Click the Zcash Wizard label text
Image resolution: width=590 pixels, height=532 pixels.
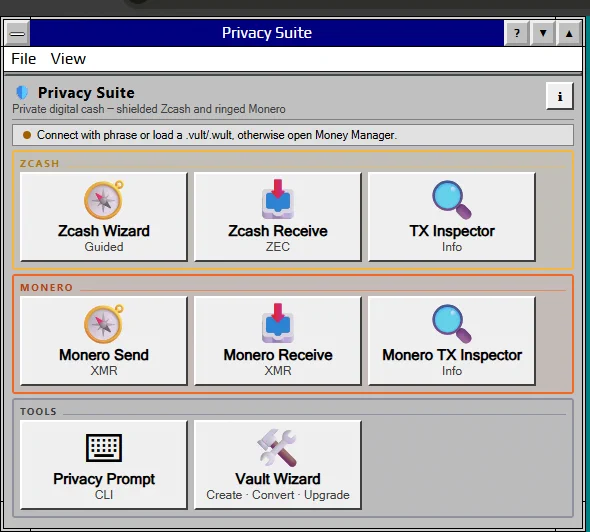pos(104,231)
